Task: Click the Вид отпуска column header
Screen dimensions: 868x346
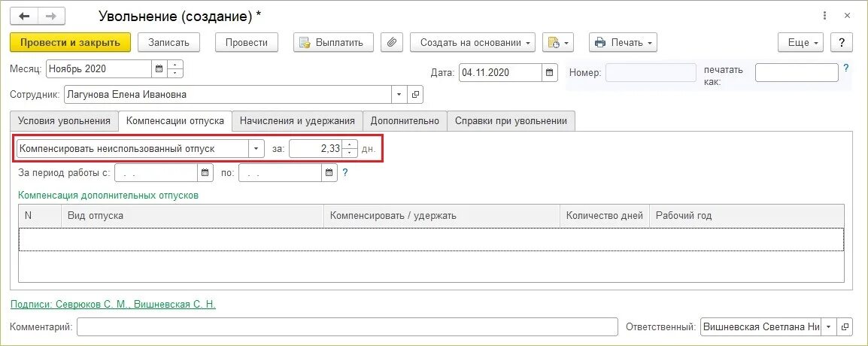Action: pos(192,215)
